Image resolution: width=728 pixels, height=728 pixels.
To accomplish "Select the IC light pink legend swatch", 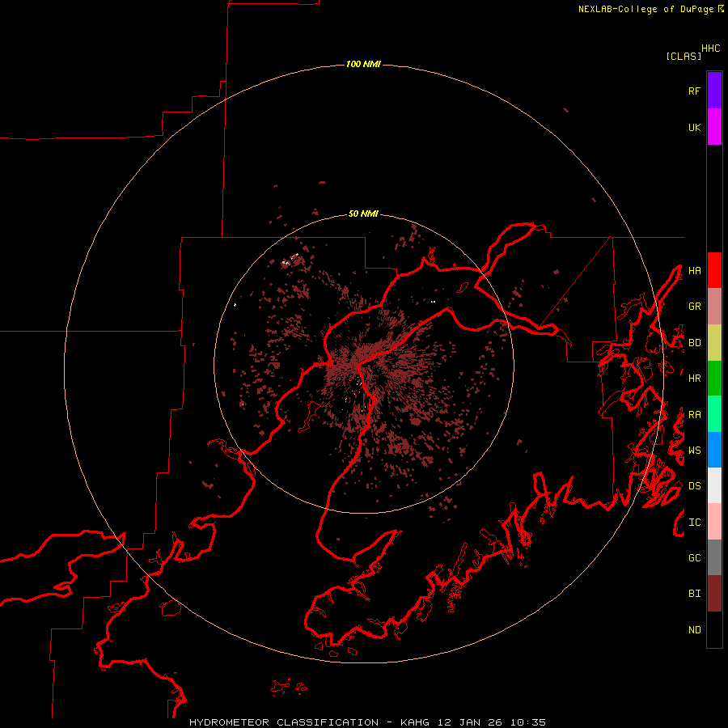I will pos(714,522).
